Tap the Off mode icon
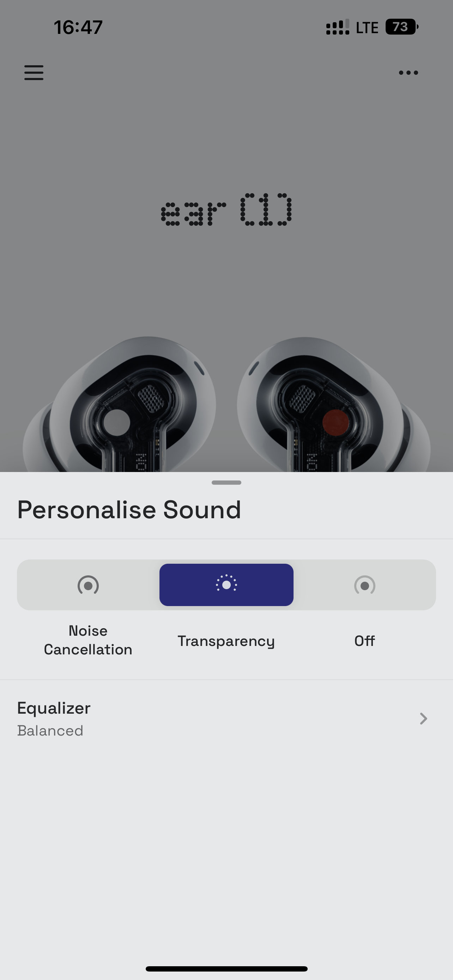Image resolution: width=453 pixels, height=980 pixels. click(x=364, y=585)
